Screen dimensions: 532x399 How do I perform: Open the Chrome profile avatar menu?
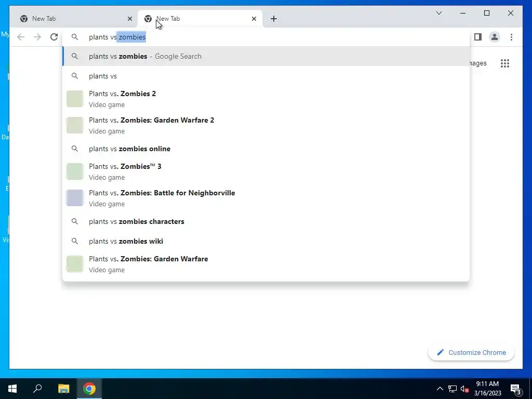495,37
